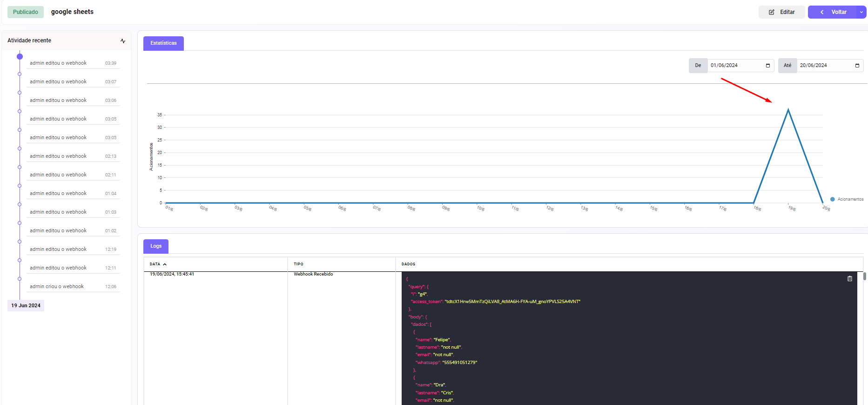The height and width of the screenshot is (405, 868).
Task: Click the sort arrow next to DATA column
Action: (165, 264)
